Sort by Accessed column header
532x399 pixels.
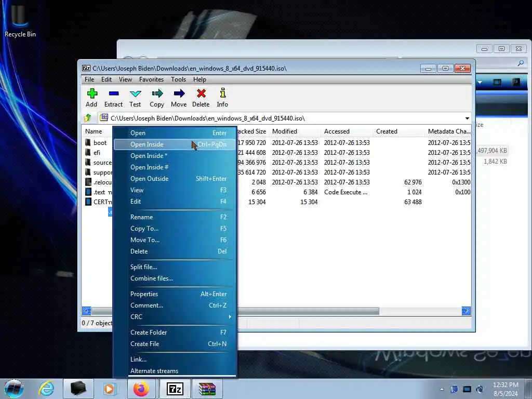347,131
